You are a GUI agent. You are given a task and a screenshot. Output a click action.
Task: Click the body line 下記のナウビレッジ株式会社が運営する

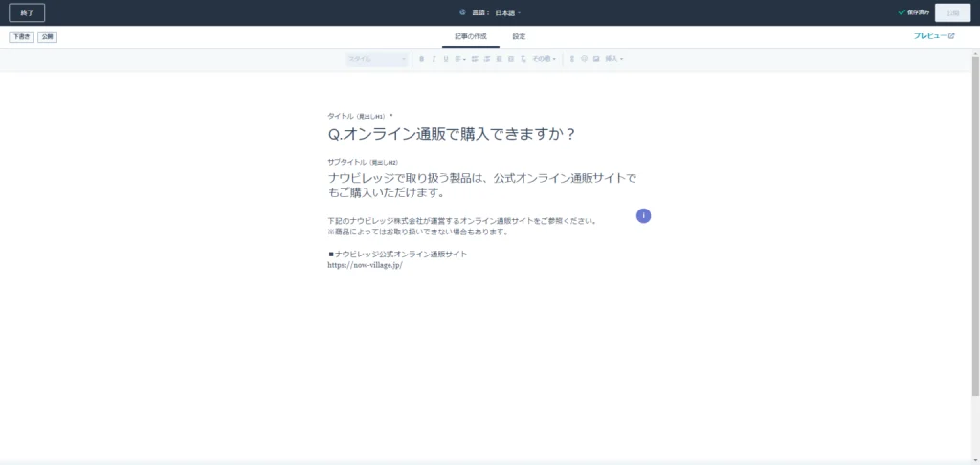[462, 221]
